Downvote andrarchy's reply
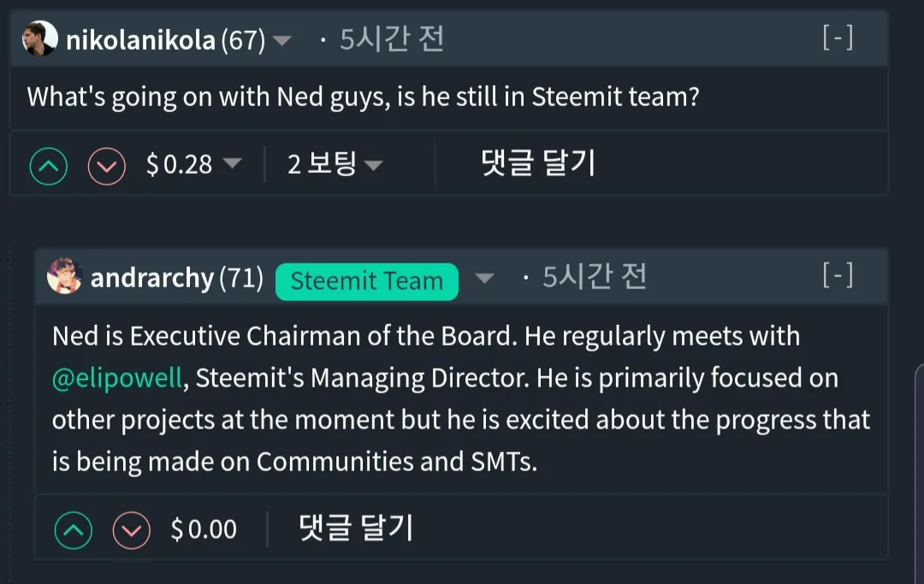This screenshot has width=924, height=584. click(x=132, y=531)
